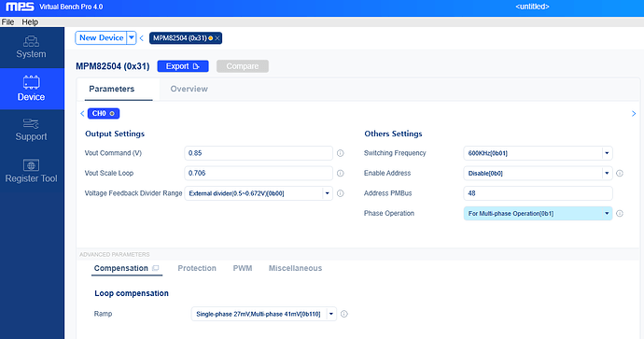Image resolution: width=644 pixels, height=339 pixels.
Task: Click the MPM82504 (0x31) page heading
Action: tap(113, 66)
